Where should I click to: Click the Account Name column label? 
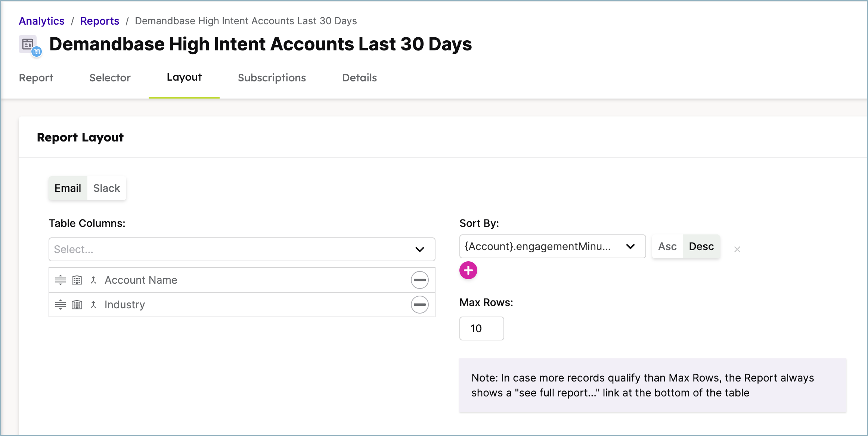point(141,280)
